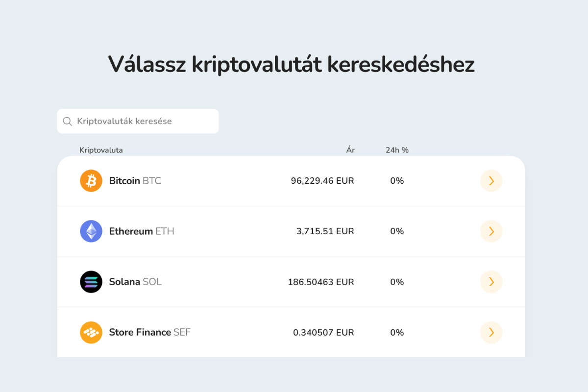Click the Solana row arrow icon
588x392 pixels.
click(x=491, y=282)
